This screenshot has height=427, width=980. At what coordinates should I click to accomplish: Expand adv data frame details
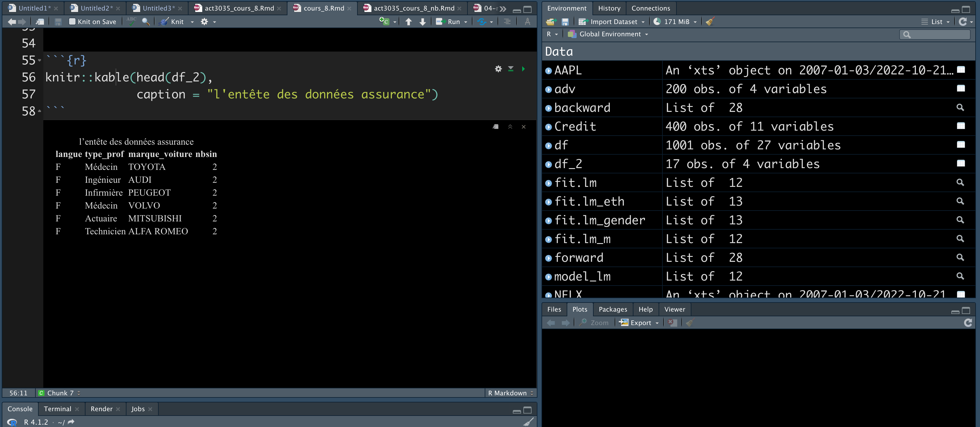(548, 89)
